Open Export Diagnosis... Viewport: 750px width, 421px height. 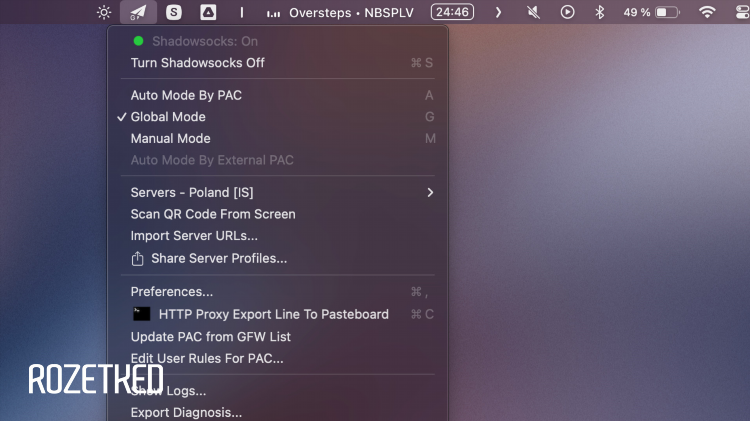(x=278, y=412)
